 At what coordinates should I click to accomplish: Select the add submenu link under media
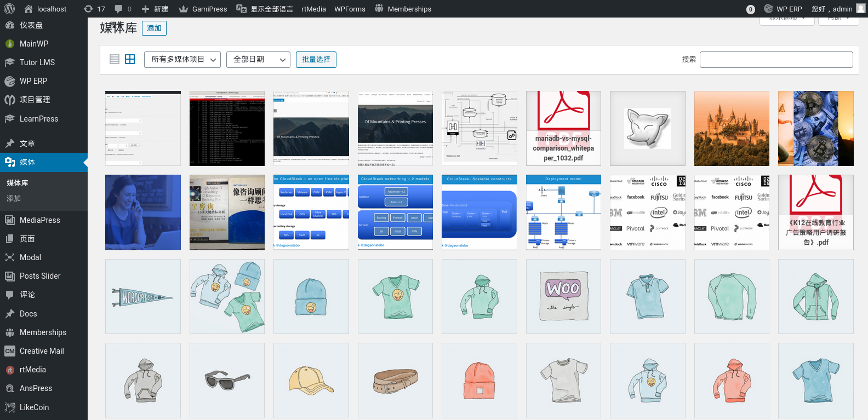tap(14, 199)
